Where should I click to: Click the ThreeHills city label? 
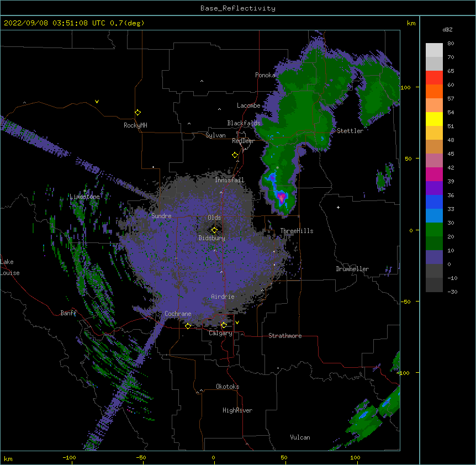(x=297, y=231)
